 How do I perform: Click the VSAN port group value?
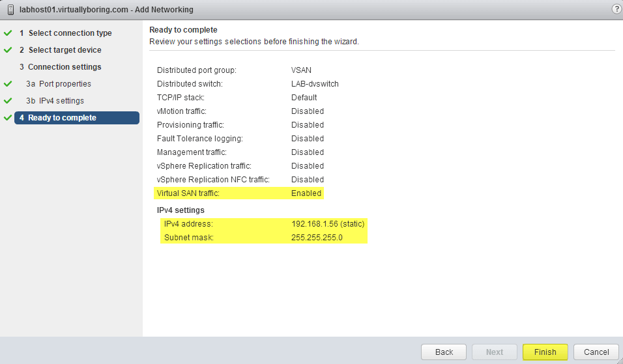[x=301, y=70]
